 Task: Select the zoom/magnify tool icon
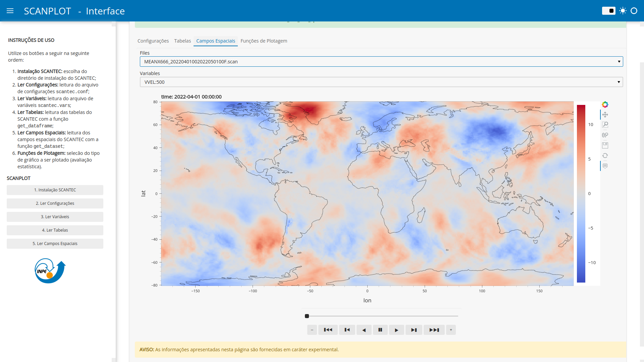tap(605, 125)
